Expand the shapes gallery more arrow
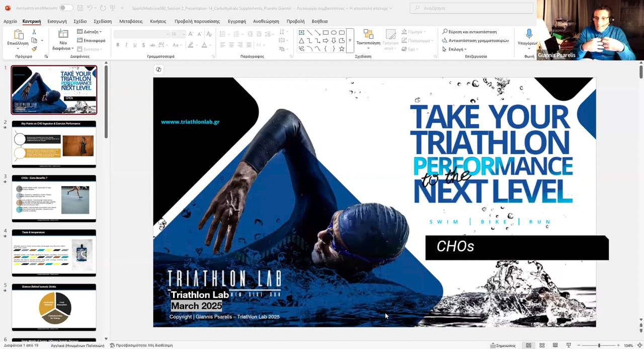644x349 pixels. [x=350, y=41]
